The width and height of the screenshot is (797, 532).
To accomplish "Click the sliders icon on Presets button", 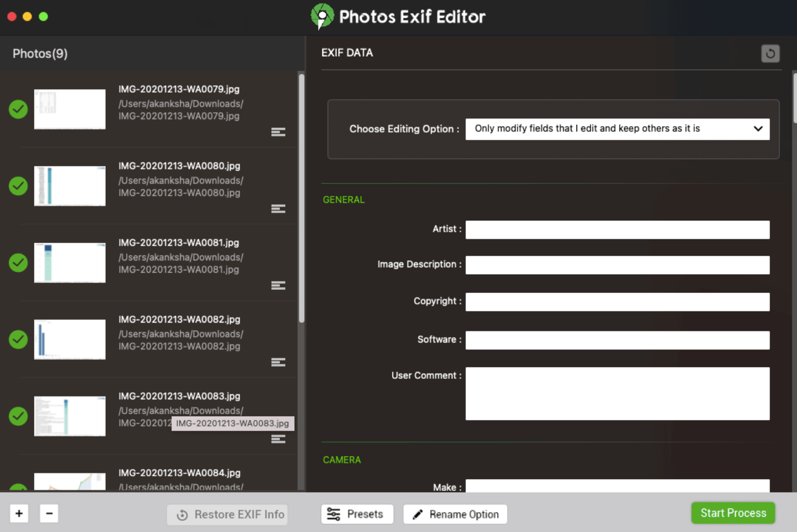I will pos(334,514).
